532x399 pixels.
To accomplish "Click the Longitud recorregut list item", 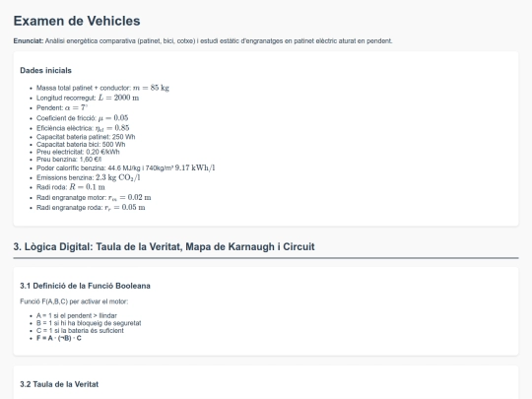I will 88,98.
